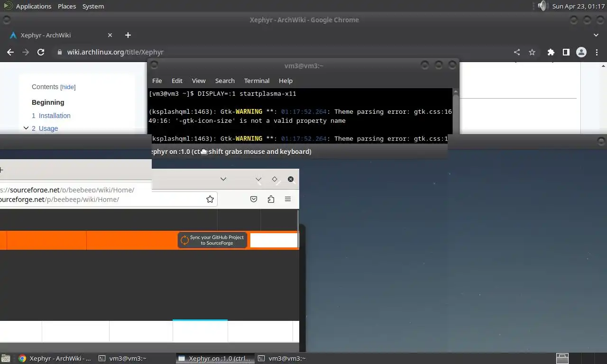This screenshot has width=607, height=364.
Task: List all tabs in nested Firefox
Action: [x=223, y=179]
